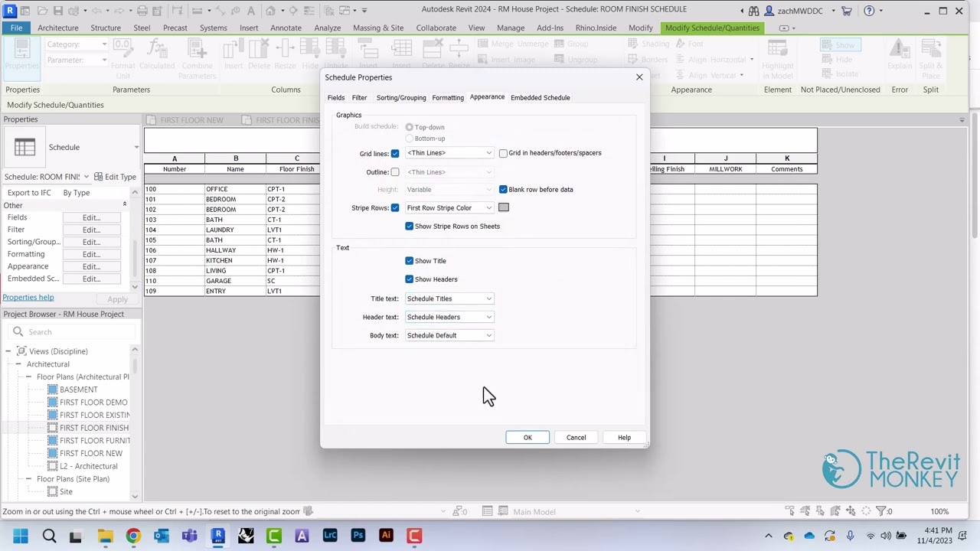Click the Revit 'R' application logo
The image size is (980, 551).
click(x=10, y=11)
